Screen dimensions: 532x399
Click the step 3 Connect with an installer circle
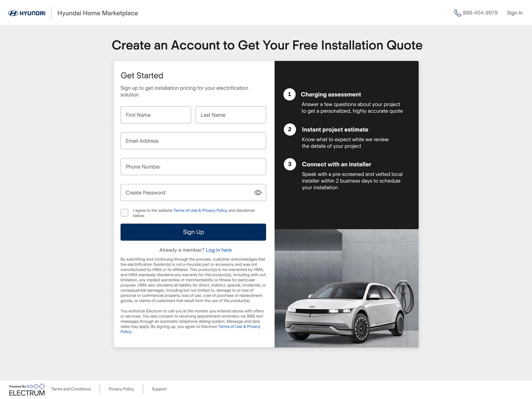[289, 164]
